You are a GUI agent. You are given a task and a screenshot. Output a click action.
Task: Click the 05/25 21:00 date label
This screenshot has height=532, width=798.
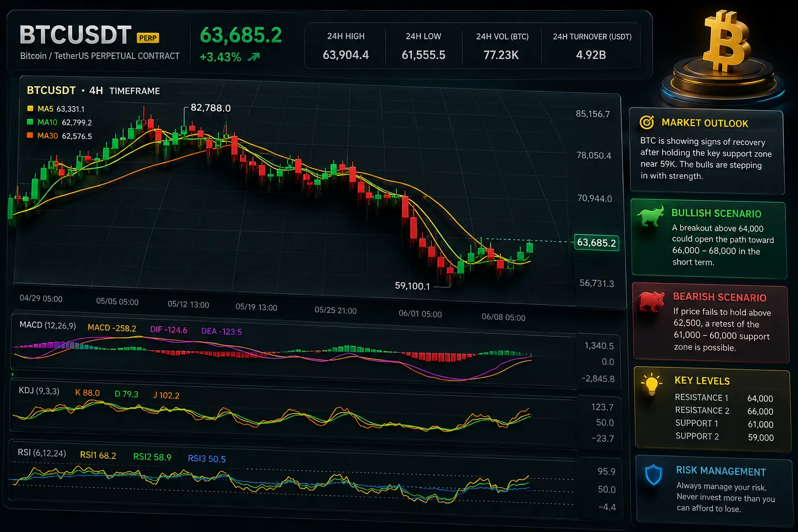pos(336,310)
